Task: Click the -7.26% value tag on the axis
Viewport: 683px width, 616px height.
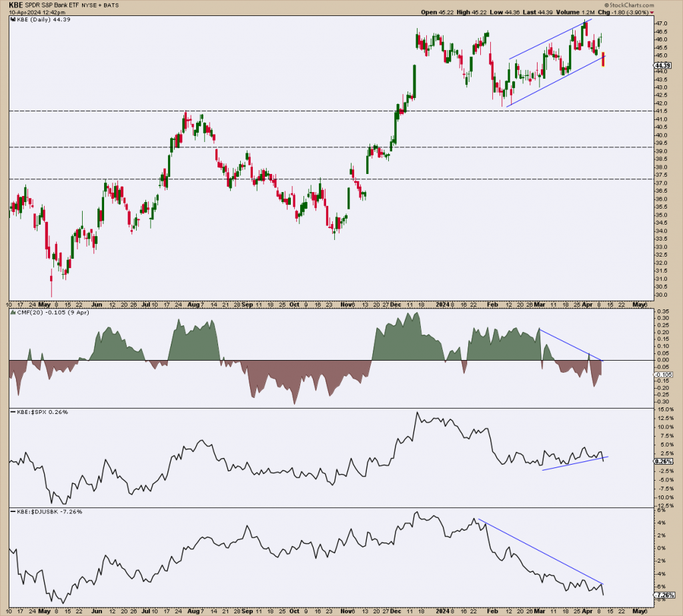Action: click(x=664, y=595)
